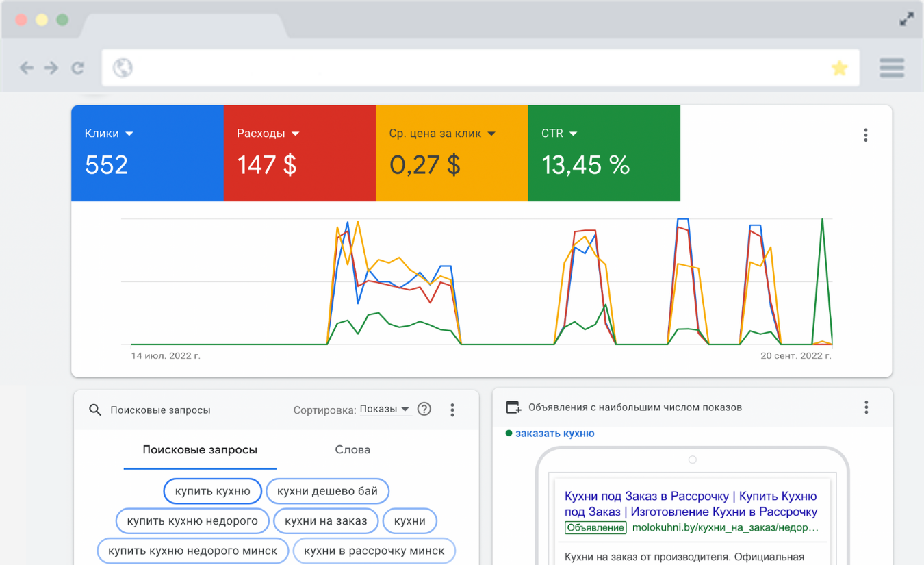This screenshot has width=924, height=565.
Task: Click the ad window icon beside Объявления heading
Action: pyautogui.click(x=513, y=407)
